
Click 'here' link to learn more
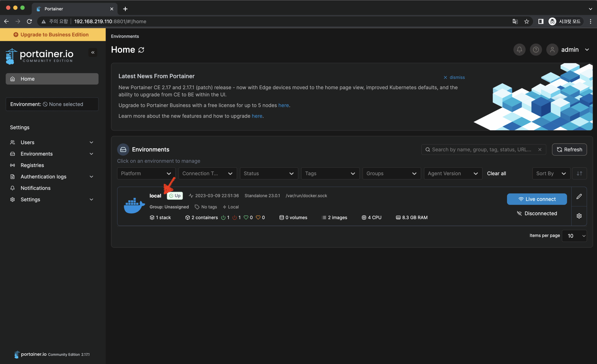pos(257,116)
